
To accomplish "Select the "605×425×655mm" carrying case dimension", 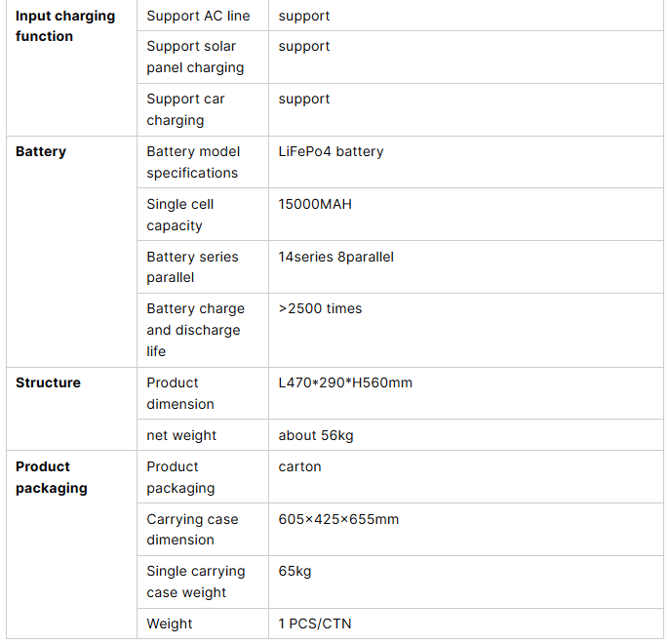I will pos(338,519).
